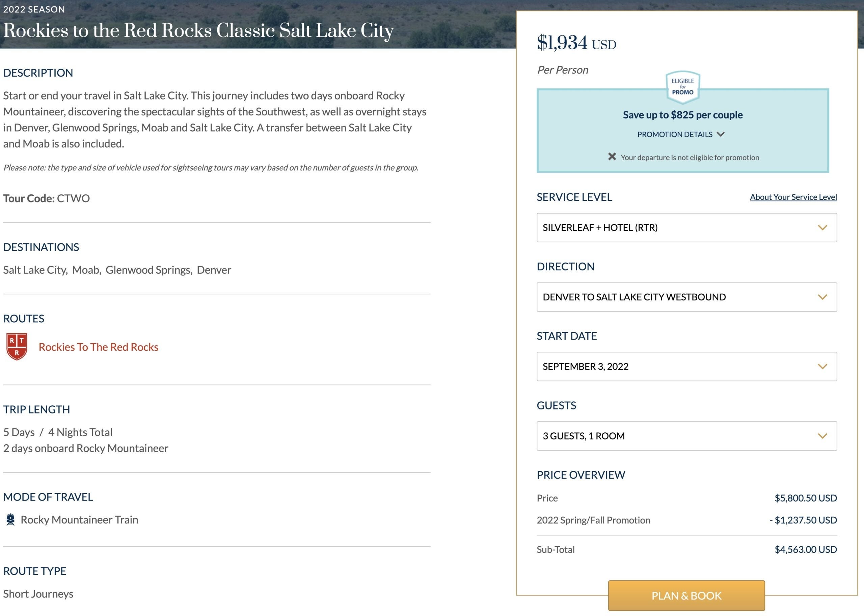Expand Promotion Details section
This screenshot has width=864, height=616.
pos(681,134)
